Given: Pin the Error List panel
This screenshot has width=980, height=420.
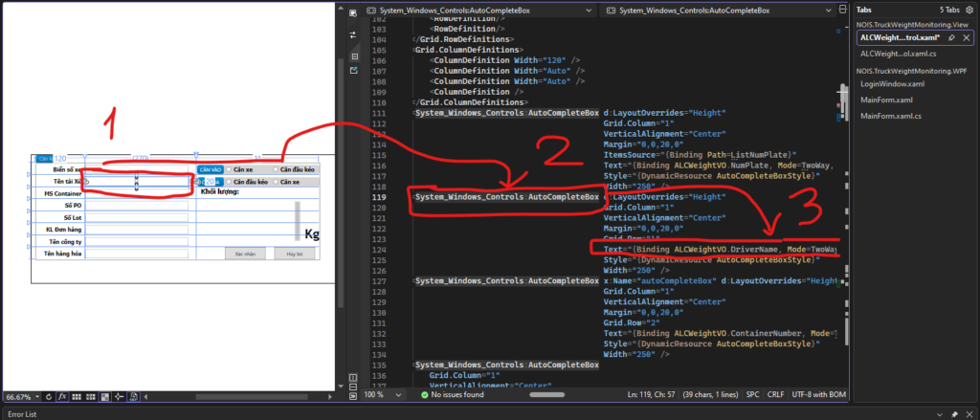Looking at the screenshot, I should point(953,413).
